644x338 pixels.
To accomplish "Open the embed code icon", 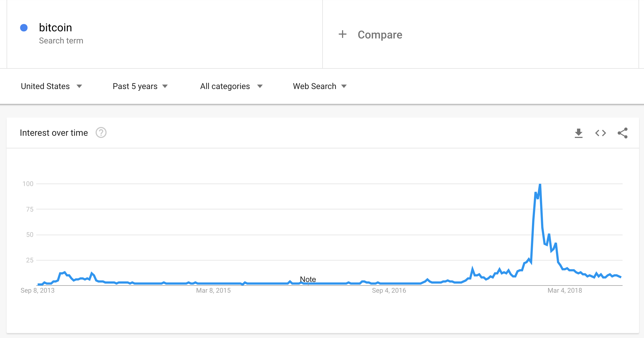I will (x=600, y=133).
